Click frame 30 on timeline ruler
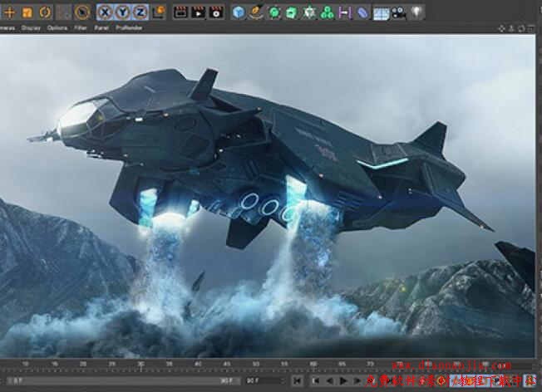The image size is (542, 392). click(140, 365)
